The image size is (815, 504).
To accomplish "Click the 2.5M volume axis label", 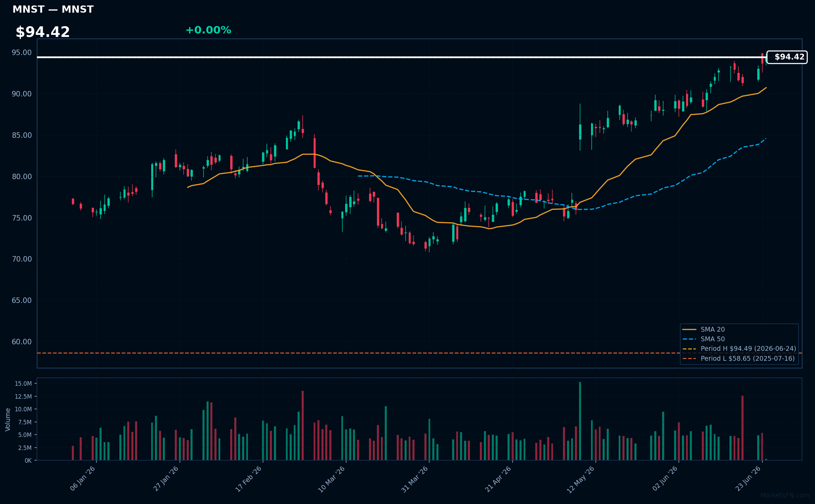I will coord(25,448).
